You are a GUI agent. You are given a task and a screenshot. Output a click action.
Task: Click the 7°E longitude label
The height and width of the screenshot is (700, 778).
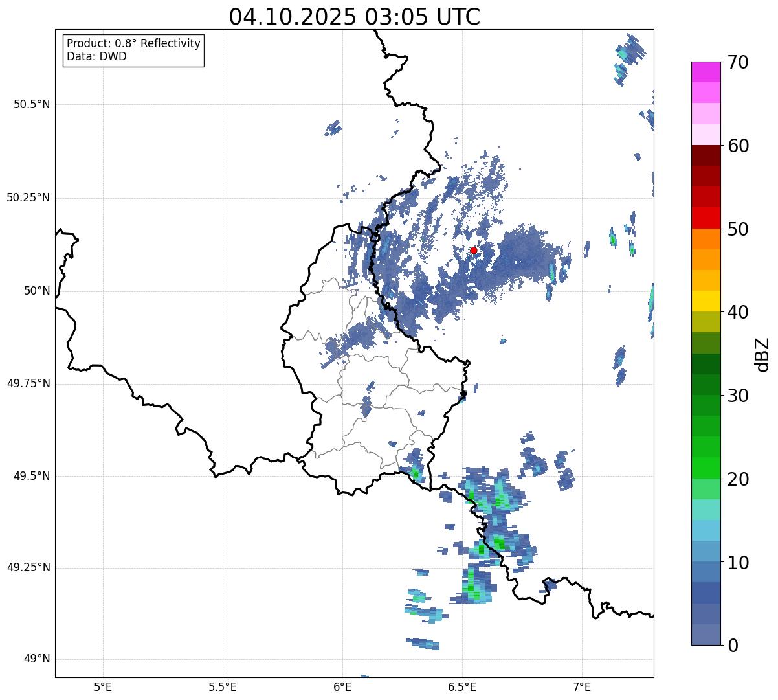[x=582, y=686]
